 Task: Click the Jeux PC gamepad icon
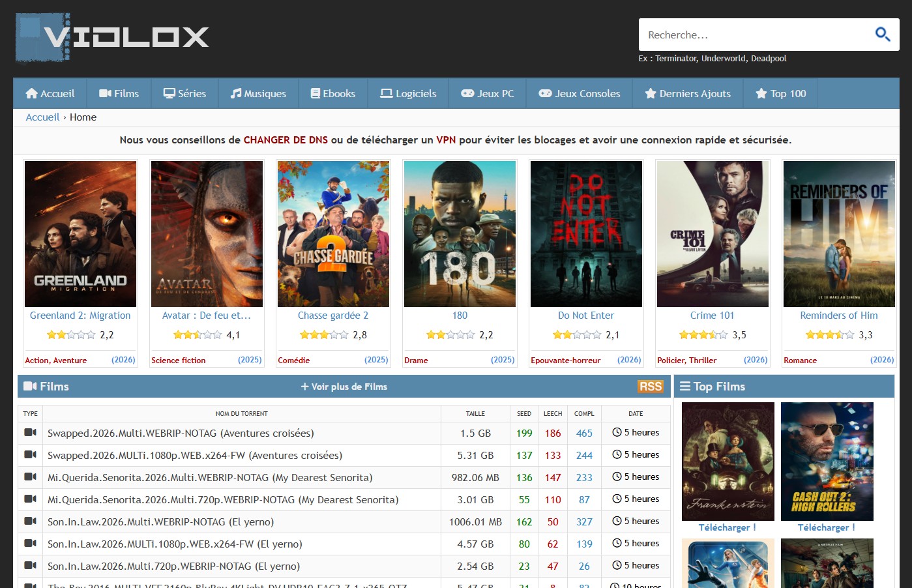click(467, 93)
